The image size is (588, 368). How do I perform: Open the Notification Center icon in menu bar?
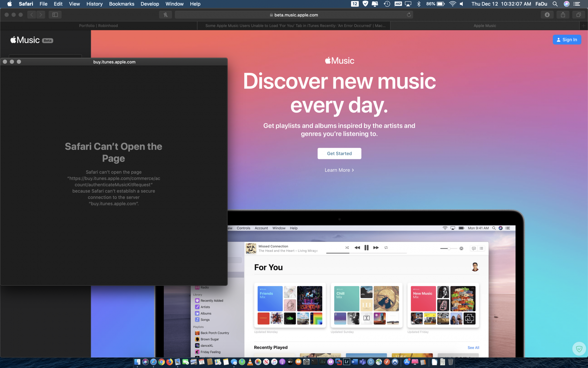point(577,4)
